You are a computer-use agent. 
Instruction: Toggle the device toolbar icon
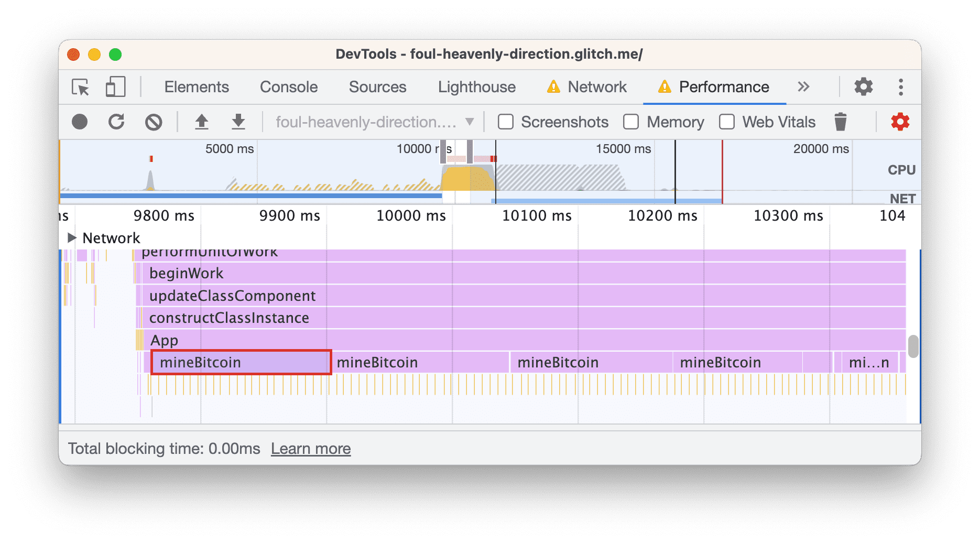(x=115, y=87)
